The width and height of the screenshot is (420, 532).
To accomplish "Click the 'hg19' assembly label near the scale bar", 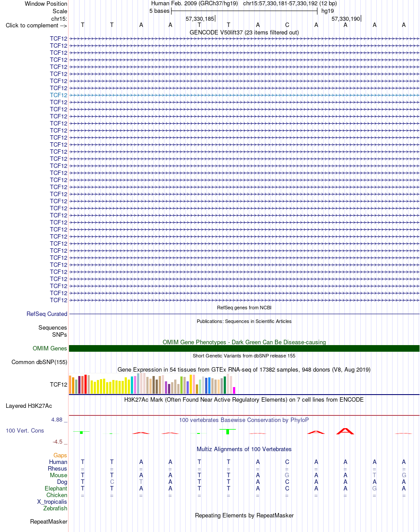I will [328, 11].
